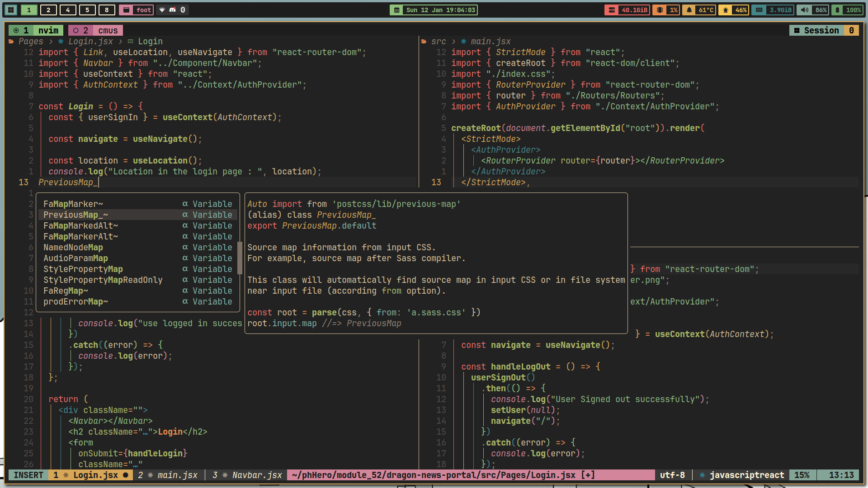The height and width of the screenshot is (488, 868).
Task: Click the React icon before Login.jsx breadcrumb
Action: [x=61, y=42]
